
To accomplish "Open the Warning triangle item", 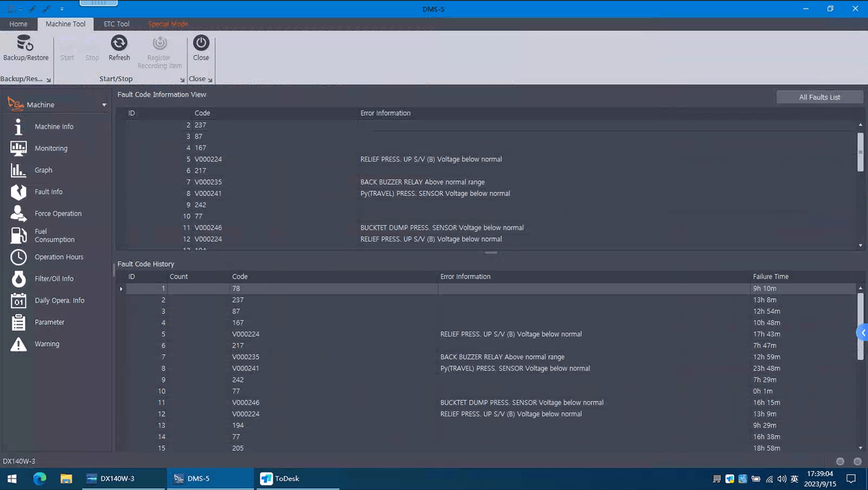I will tap(19, 344).
